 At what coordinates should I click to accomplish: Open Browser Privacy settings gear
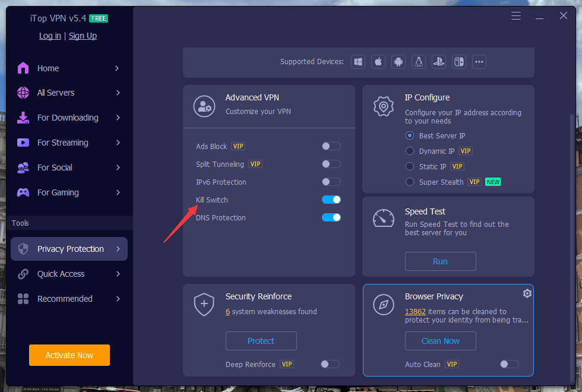[x=527, y=293]
